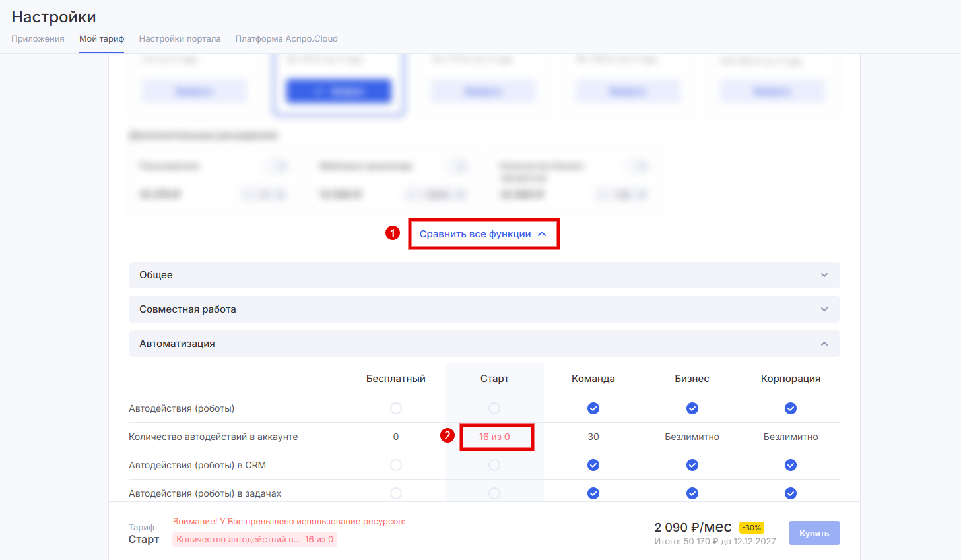
Task: Switch to Настройки портала tab
Action: coord(180,39)
